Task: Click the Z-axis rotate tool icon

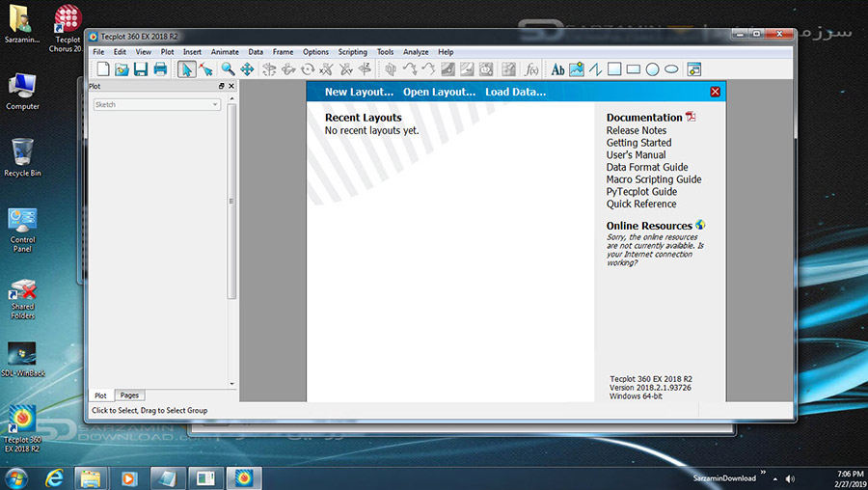Action: [365, 69]
